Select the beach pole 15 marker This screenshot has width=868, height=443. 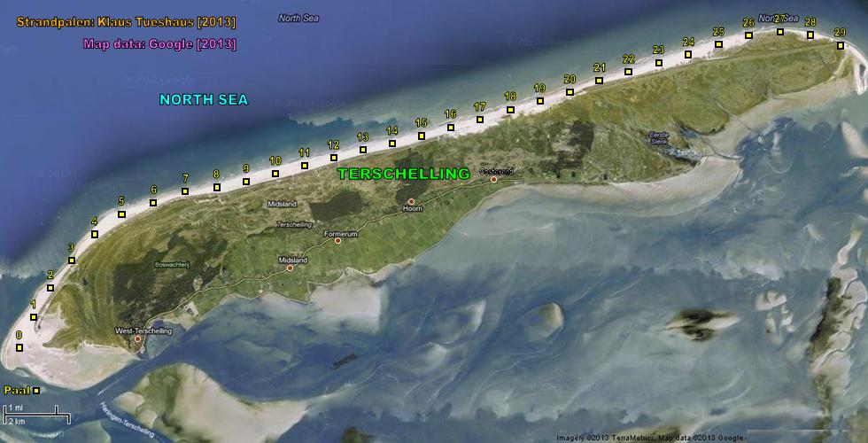[x=422, y=136]
